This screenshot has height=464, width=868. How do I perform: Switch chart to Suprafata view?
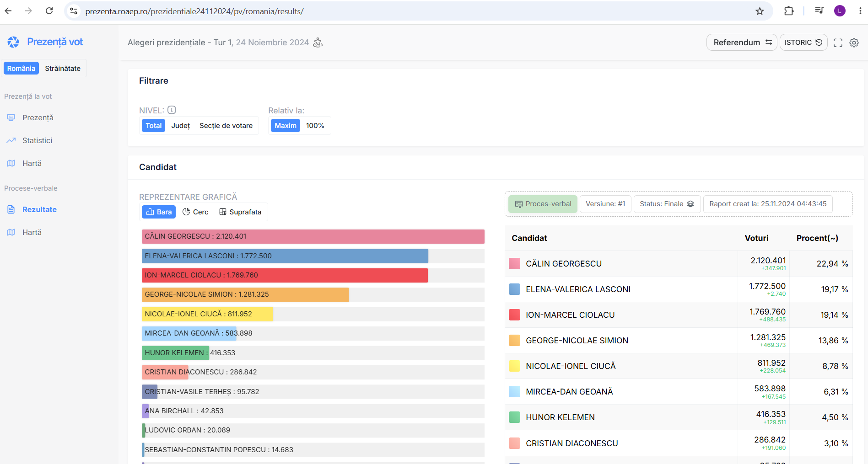240,212
